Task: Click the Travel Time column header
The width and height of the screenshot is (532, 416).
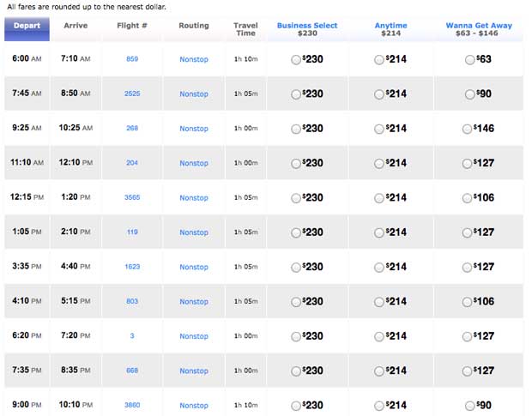Action: [x=245, y=29]
